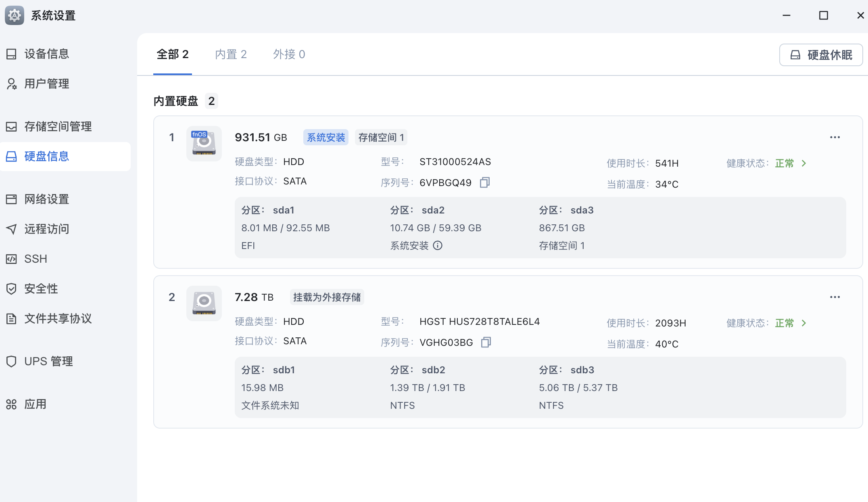Viewport: 868px width, 502px height.
Task: Copy serial number 6VPBGQ49
Action: click(485, 182)
